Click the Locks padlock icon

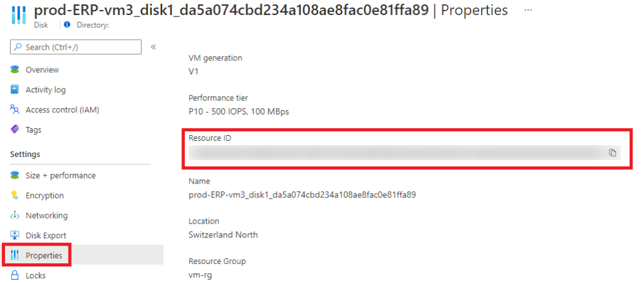click(15, 275)
